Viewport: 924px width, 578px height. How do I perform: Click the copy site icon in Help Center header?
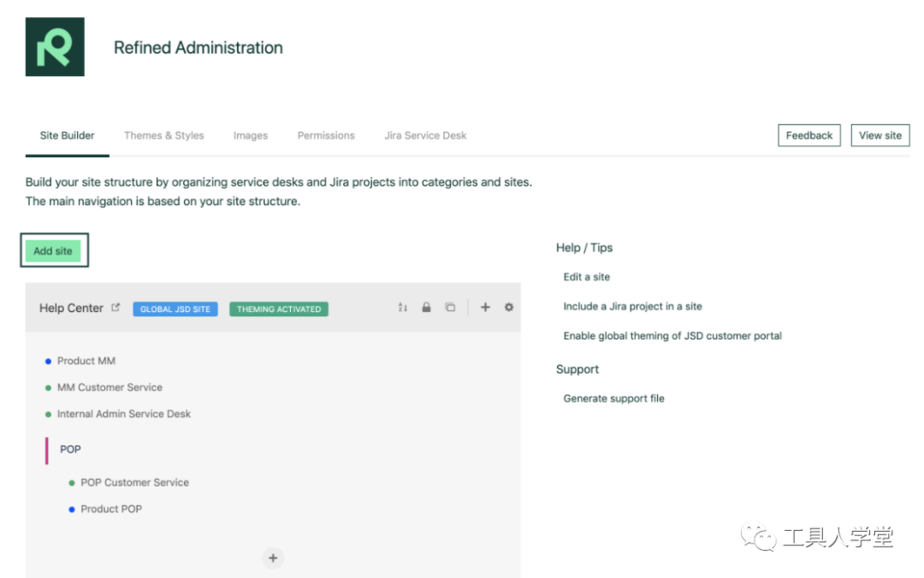pyautogui.click(x=450, y=308)
